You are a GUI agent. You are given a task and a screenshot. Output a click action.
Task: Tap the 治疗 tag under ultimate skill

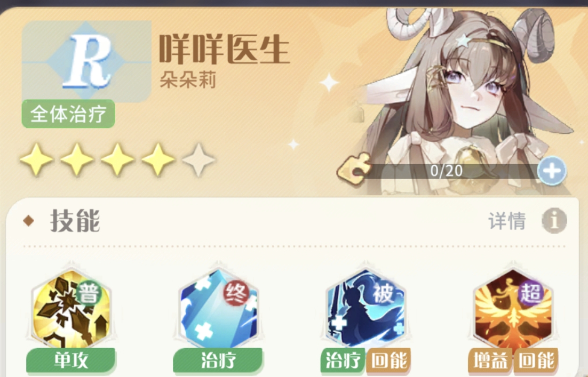[218, 360]
